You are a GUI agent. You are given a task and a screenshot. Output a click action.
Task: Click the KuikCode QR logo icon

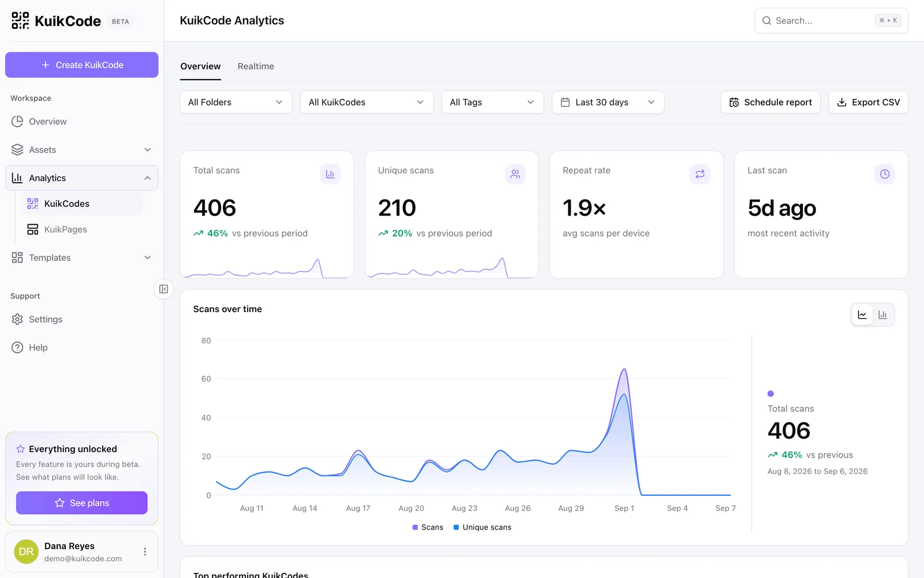pos(20,21)
